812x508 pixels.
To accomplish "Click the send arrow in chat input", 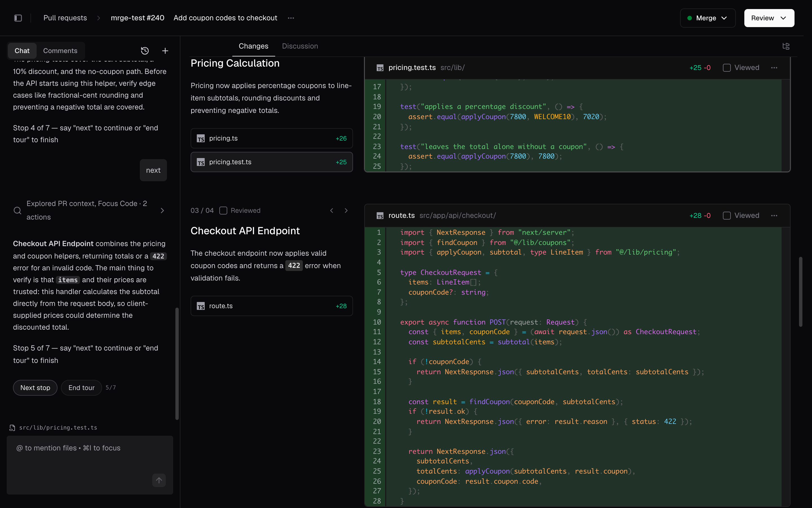I will pos(159,480).
